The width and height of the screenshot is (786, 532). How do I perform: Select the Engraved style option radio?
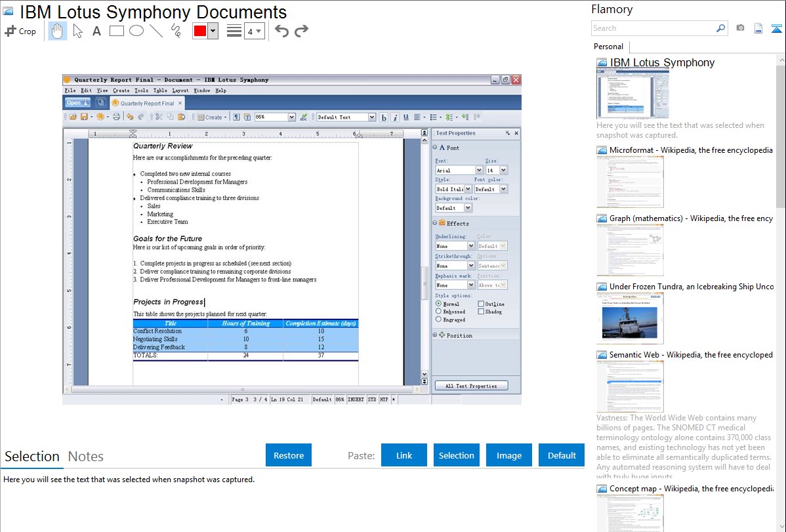click(439, 319)
